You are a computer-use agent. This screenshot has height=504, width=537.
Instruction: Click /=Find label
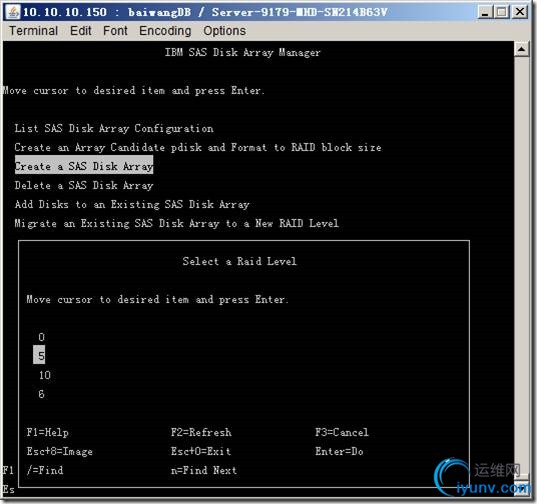click(45, 470)
